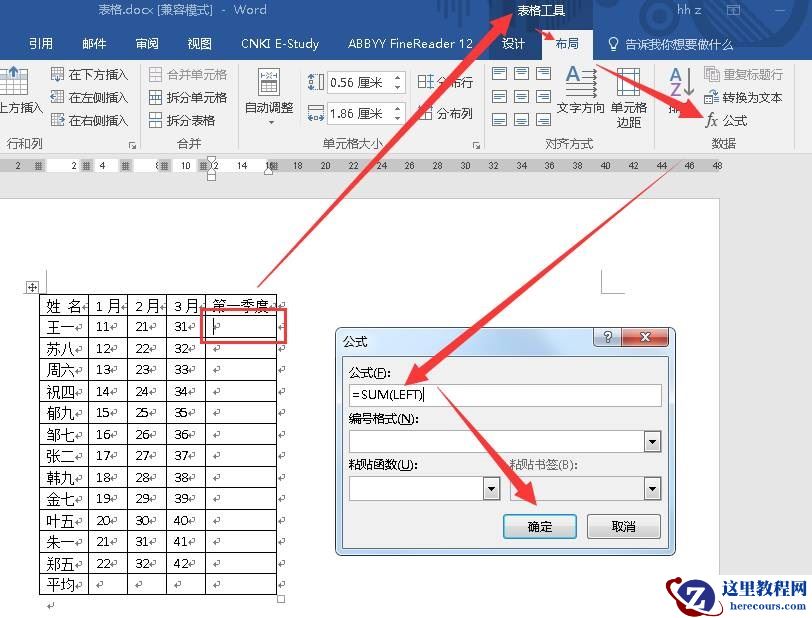The height and width of the screenshot is (618, 812).
Task: Align text top center in cell
Action: pyautogui.click(x=521, y=74)
